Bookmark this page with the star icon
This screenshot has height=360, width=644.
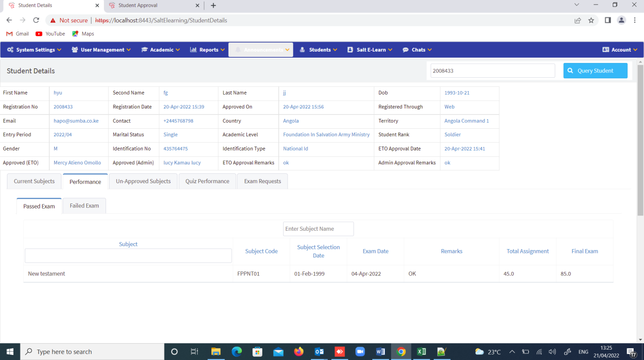point(591,20)
